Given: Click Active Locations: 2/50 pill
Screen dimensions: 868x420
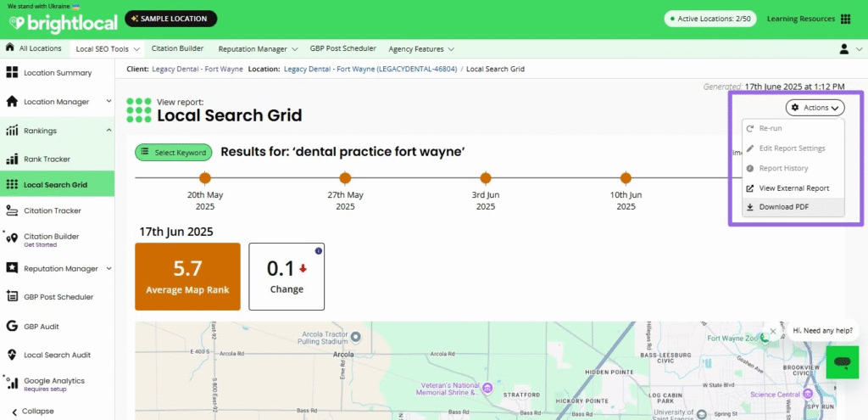Looking at the screenshot, I should point(711,19).
